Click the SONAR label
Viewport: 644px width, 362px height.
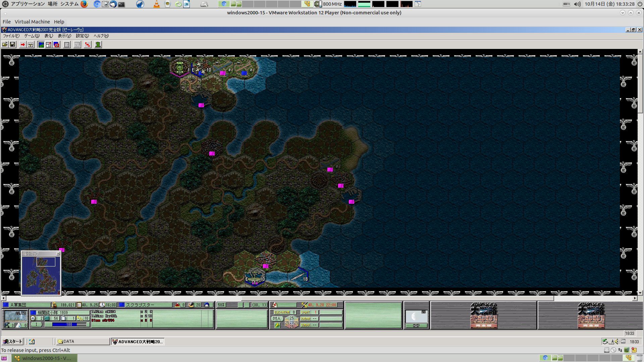point(305,325)
